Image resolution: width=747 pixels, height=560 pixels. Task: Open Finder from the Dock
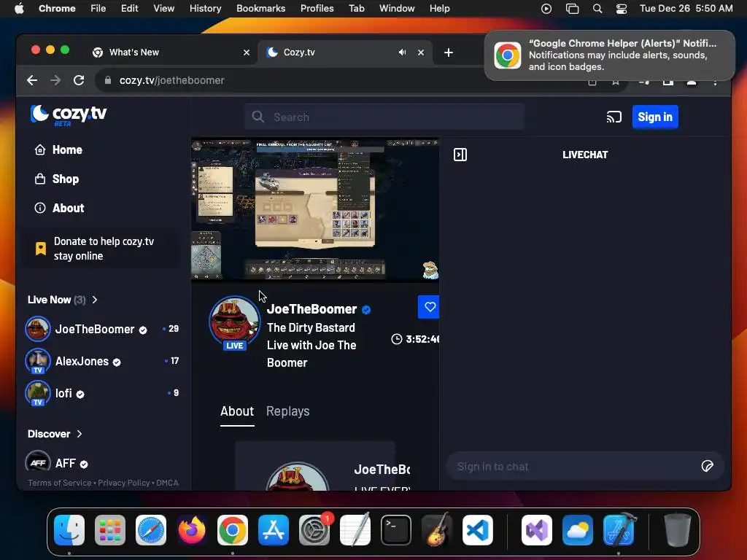pos(69,529)
